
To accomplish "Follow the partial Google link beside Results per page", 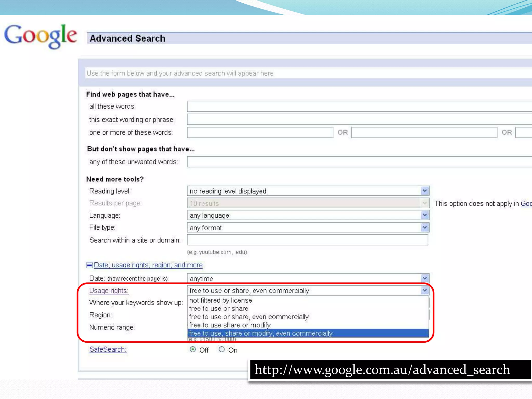I will 526,203.
